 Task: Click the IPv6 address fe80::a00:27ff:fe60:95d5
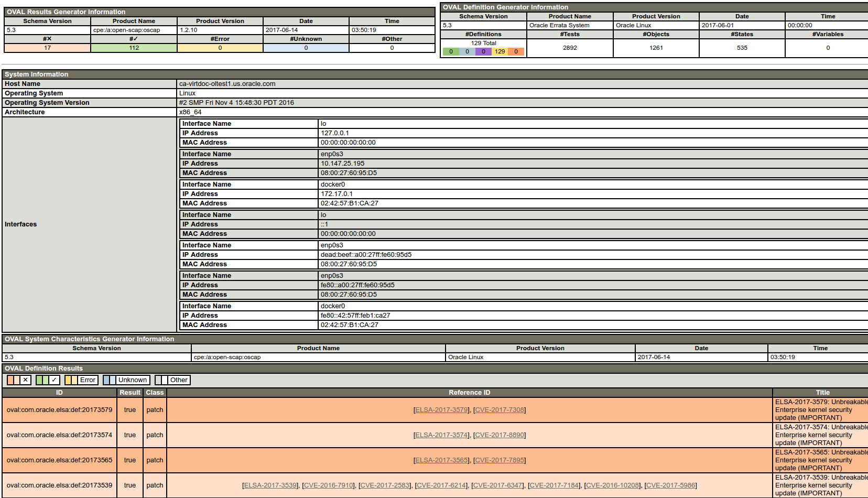[x=357, y=285]
